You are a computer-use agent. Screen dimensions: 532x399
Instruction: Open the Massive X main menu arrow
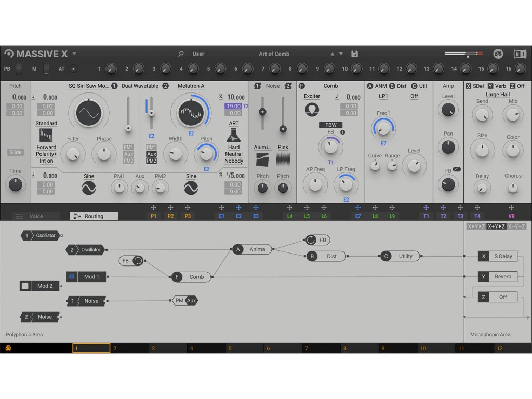pyautogui.click(x=74, y=54)
